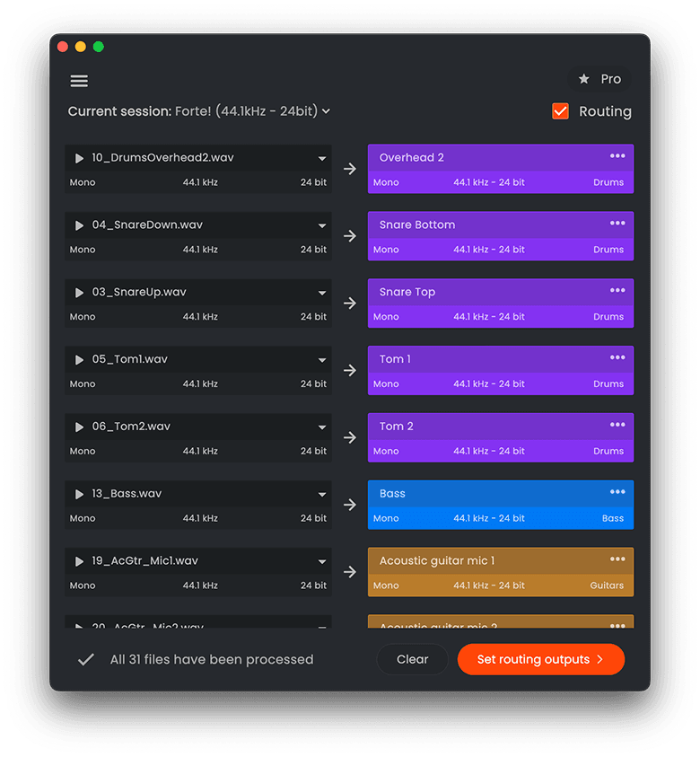Click arrow linking 13_Bass.wav to Bass
Image resolution: width=700 pixels, height=757 pixels.
click(x=350, y=505)
